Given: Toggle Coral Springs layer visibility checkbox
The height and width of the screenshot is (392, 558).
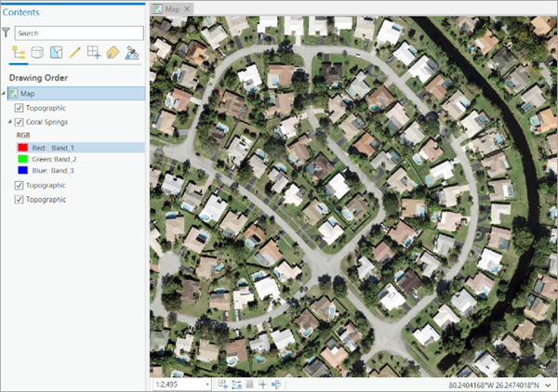Looking at the screenshot, I should 20,121.
